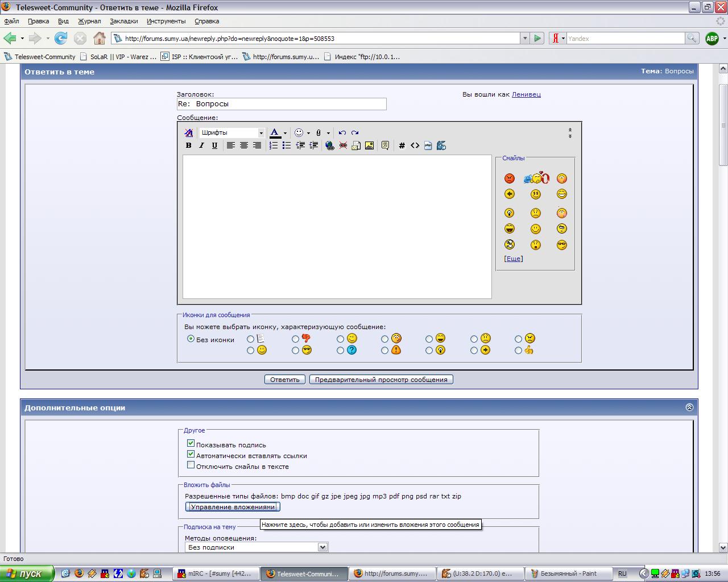Insert a hyperlink using the globe icon
The width and height of the screenshot is (728, 582).
click(329, 145)
